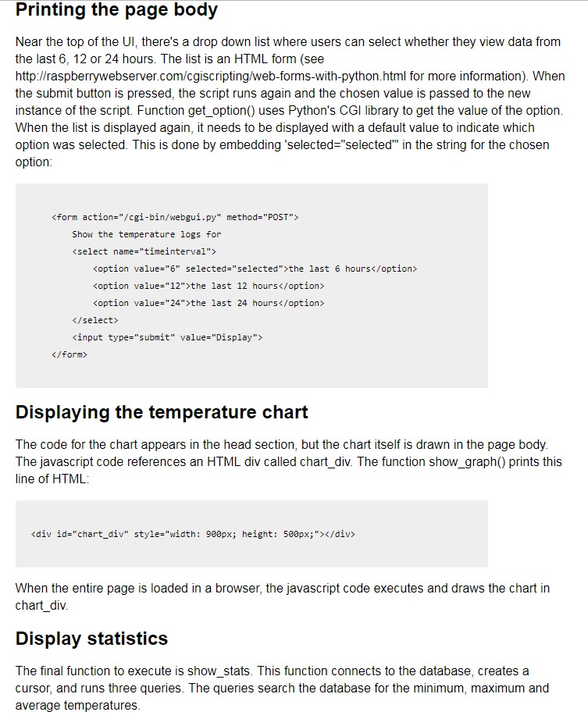Click the closing </select> tag line

pos(95,320)
